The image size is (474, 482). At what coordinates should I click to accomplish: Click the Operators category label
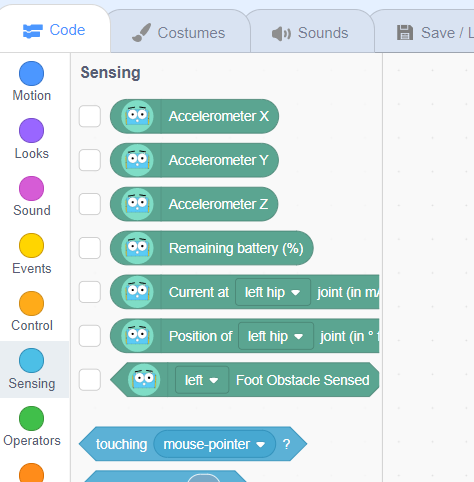(32, 441)
